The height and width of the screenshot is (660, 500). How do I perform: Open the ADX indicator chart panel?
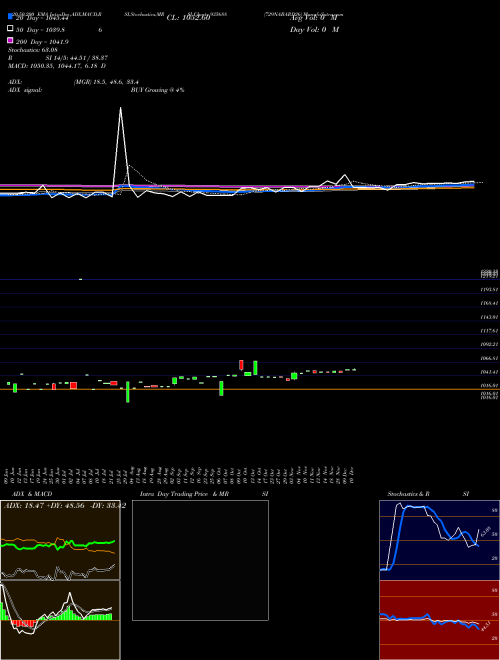pos(60,540)
